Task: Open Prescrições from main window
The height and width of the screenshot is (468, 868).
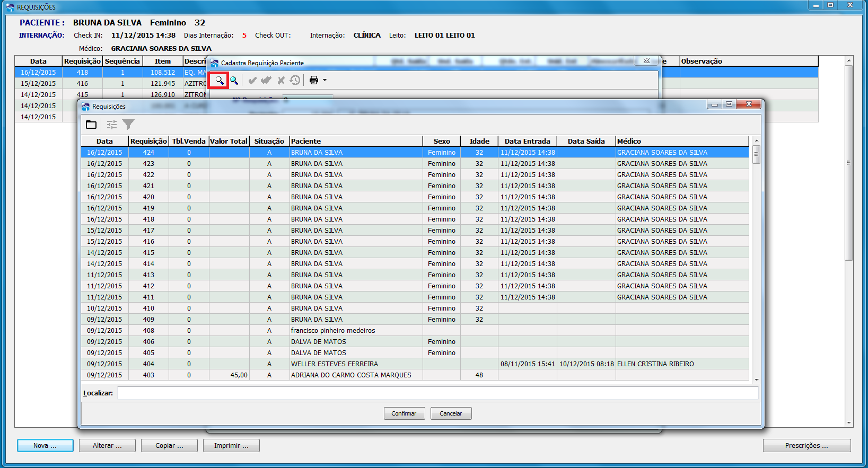Action: click(x=806, y=446)
